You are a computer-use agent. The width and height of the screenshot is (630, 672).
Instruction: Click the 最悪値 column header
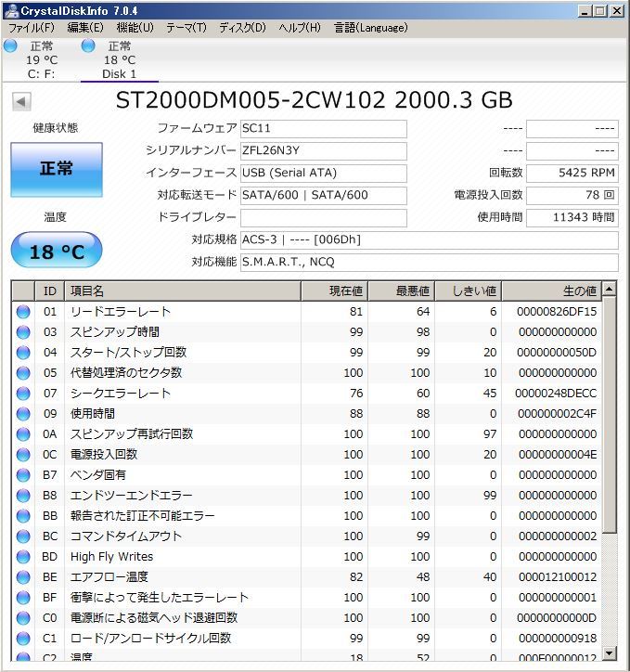click(x=402, y=291)
